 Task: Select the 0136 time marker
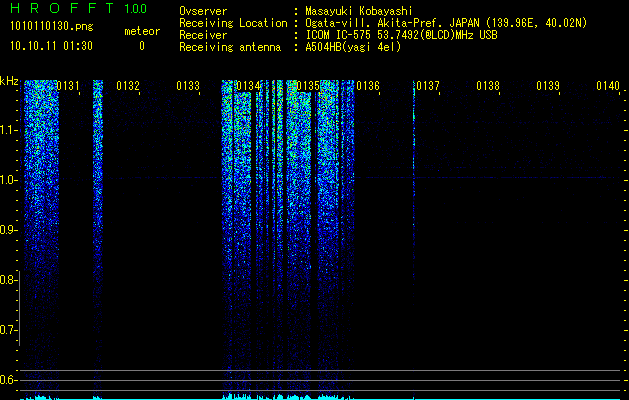[368, 86]
